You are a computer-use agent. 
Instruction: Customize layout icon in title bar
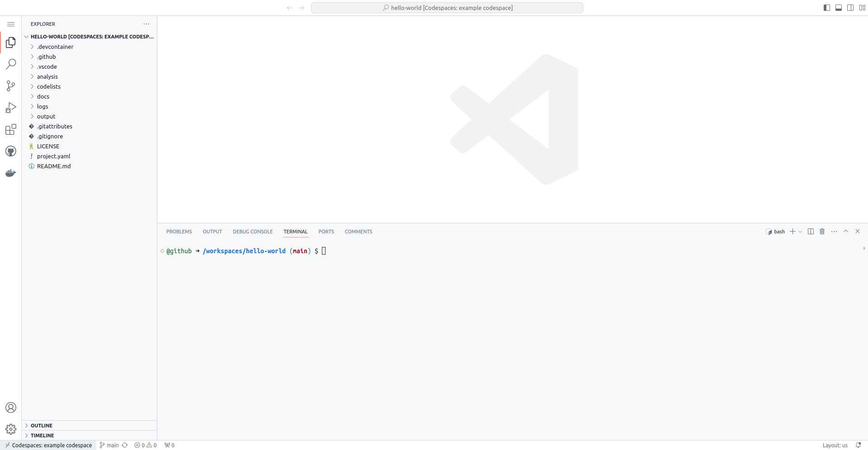(x=863, y=8)
